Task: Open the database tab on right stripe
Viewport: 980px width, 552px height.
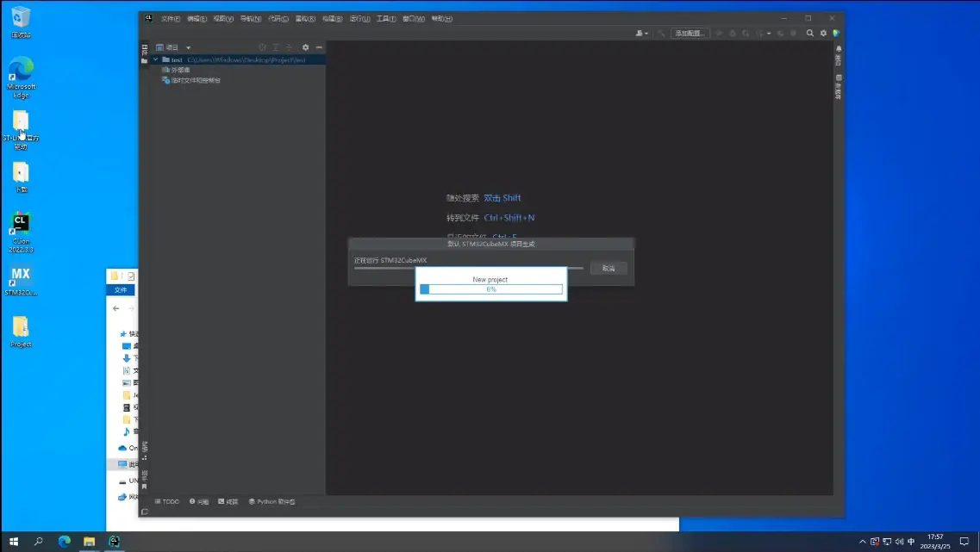Action: pos(838,86)
